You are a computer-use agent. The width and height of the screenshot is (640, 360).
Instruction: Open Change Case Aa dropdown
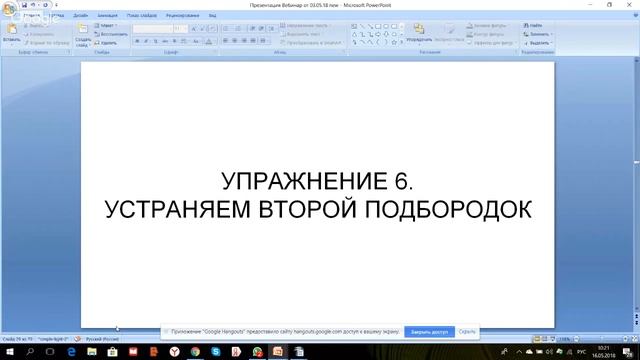click(x=196, y=41)
